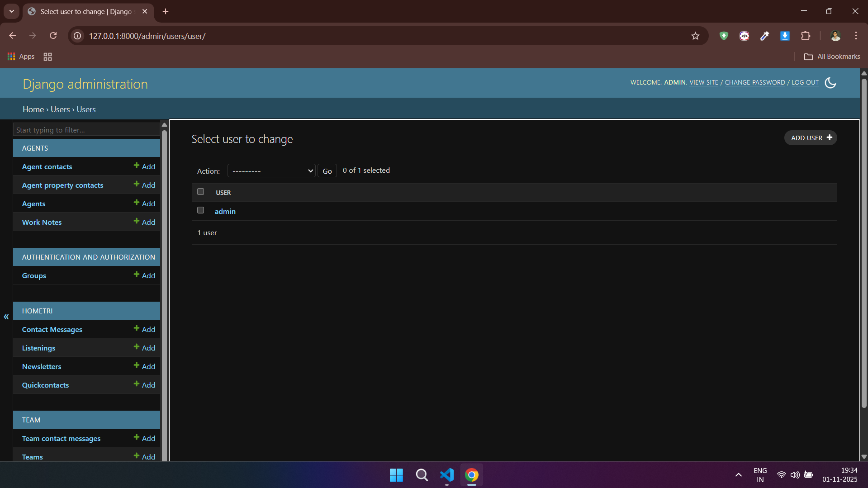Add a new Group
Image resolution: width=868 pixels, height=488 pixels.
[x=144, y=275]
